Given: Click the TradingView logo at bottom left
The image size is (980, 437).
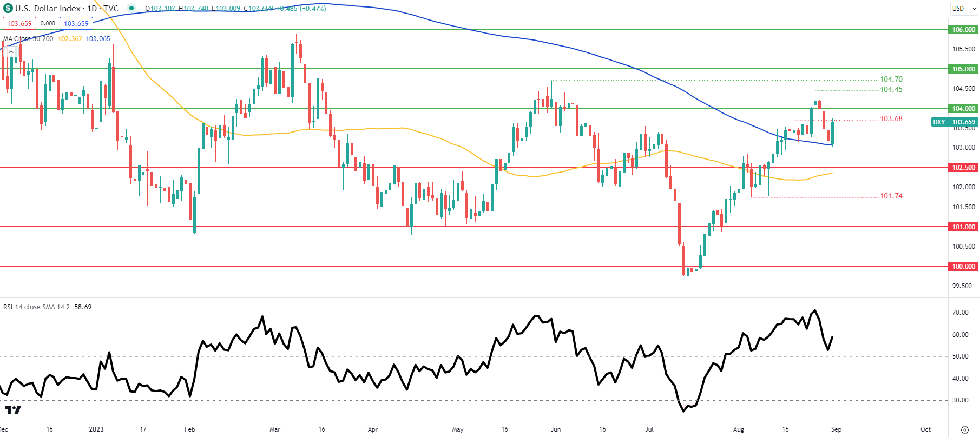Looking at the screenshot, I should tap(12, 410).
